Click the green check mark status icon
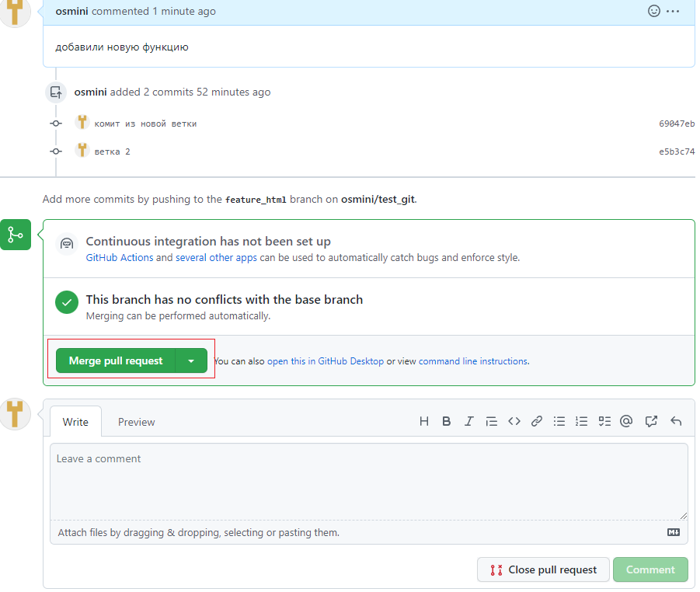Viewport: 700px width, 592px height. tap(67, 302)
